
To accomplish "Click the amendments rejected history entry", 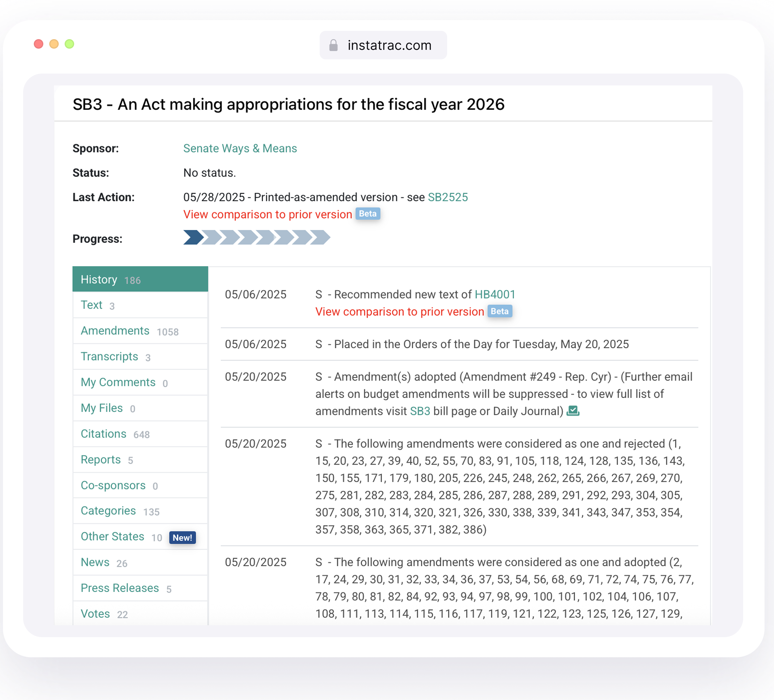I will [459, 486].
